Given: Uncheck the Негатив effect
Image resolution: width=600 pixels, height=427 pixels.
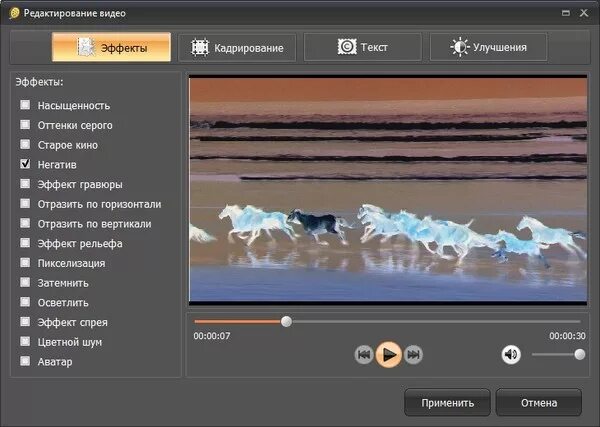Looking at the screenshot, I should (25, 164).
